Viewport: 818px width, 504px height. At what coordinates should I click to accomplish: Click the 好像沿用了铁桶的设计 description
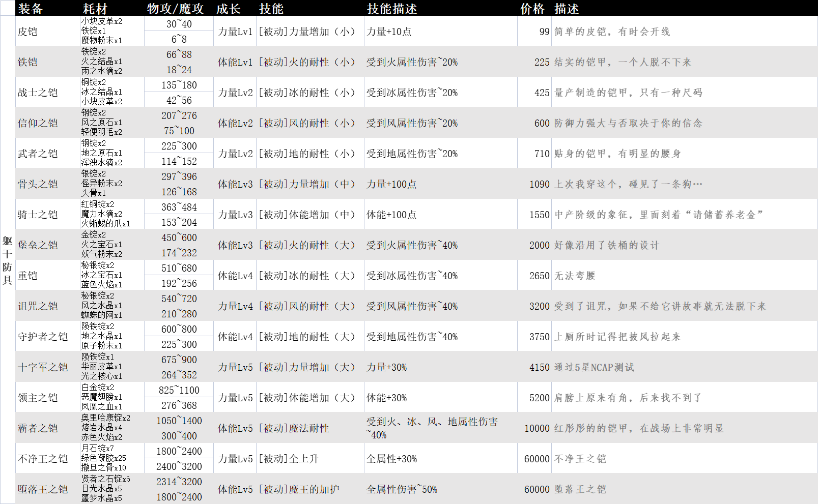(607, 245)
